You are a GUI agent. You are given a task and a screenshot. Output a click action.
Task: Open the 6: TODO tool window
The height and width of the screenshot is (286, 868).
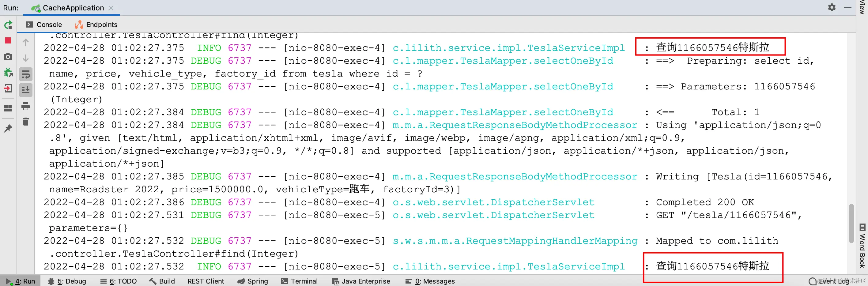pos(118,281)
